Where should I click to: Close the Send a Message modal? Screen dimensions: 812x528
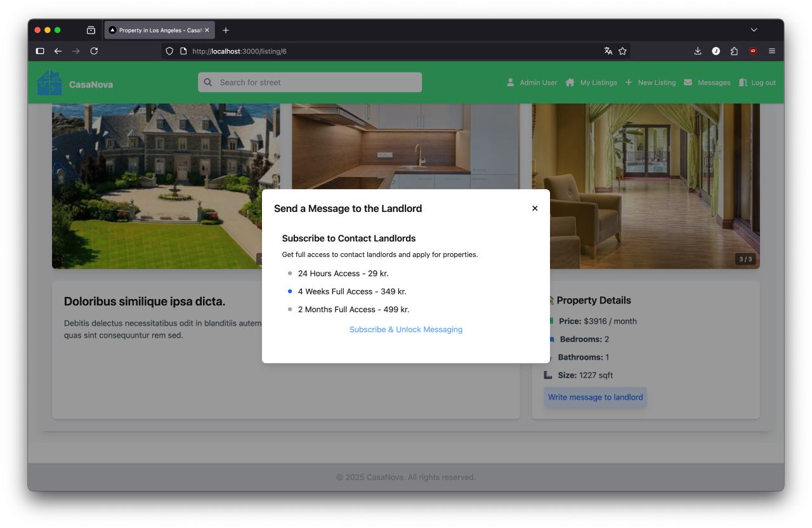coord(535,208)
